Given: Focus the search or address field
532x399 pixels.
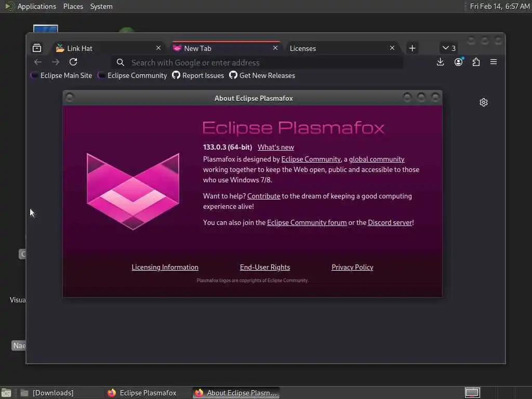Looking at the screenshot, I should 258,62.
